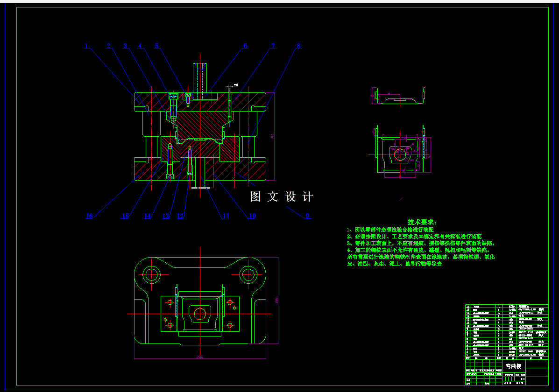This screenshot has width=559, height=392.
Task: Click the 弯曲模 title in title block
Action: point(513,366)
